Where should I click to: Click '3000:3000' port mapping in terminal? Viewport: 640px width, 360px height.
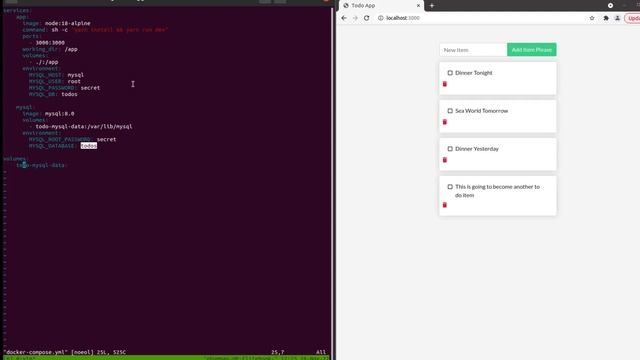(50, 42)
